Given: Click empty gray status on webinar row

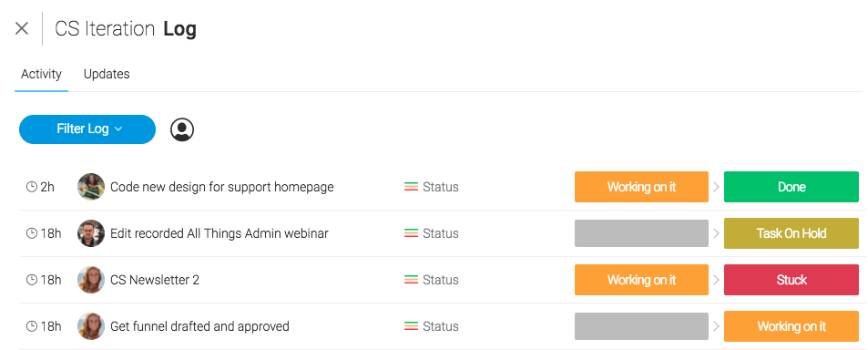Looking at the screenshot, I should (x=641, y=233).
